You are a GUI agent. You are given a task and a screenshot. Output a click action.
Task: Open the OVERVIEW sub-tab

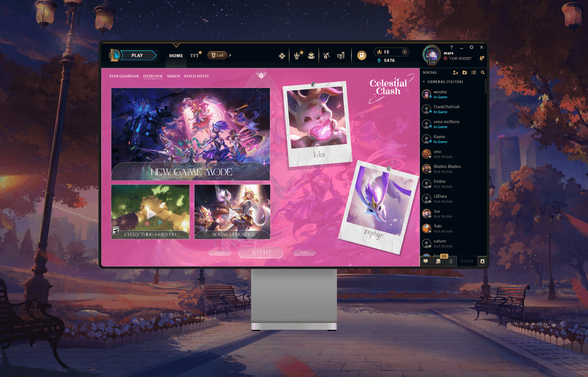tap(153, 76)
